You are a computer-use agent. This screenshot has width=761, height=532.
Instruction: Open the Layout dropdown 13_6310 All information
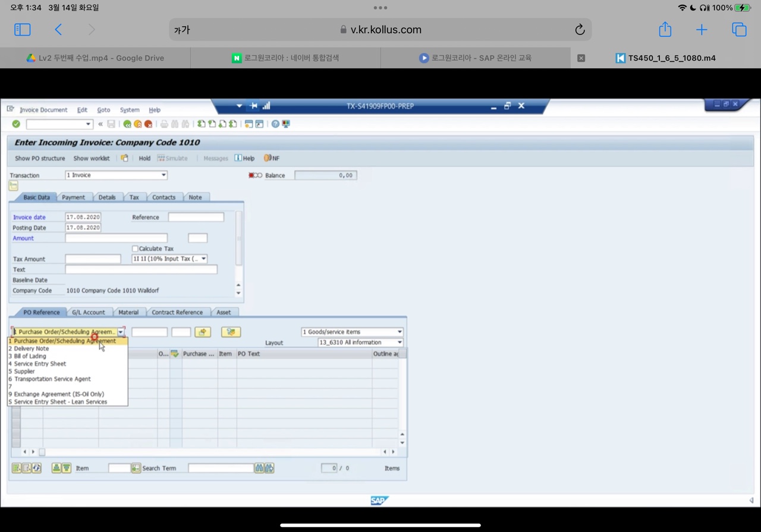coord(361,342)
